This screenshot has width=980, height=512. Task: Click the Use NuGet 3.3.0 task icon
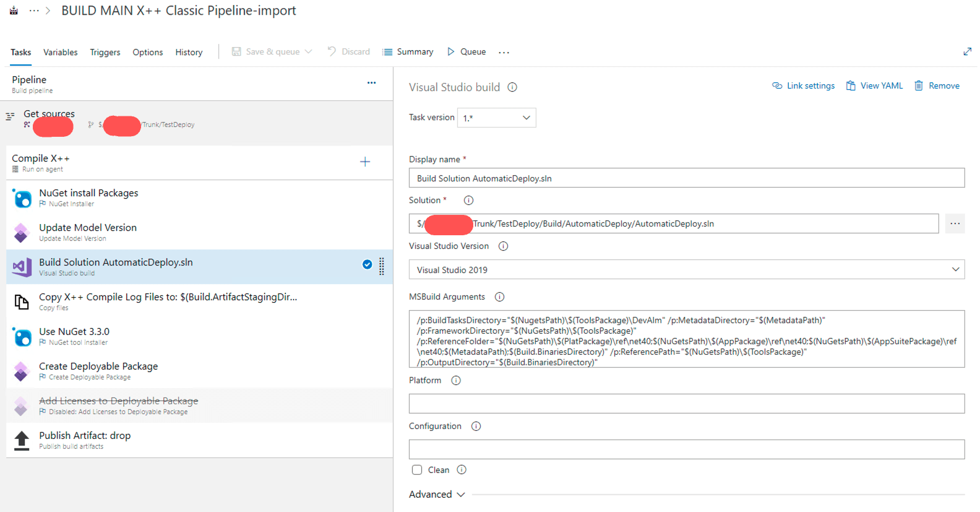22,337
